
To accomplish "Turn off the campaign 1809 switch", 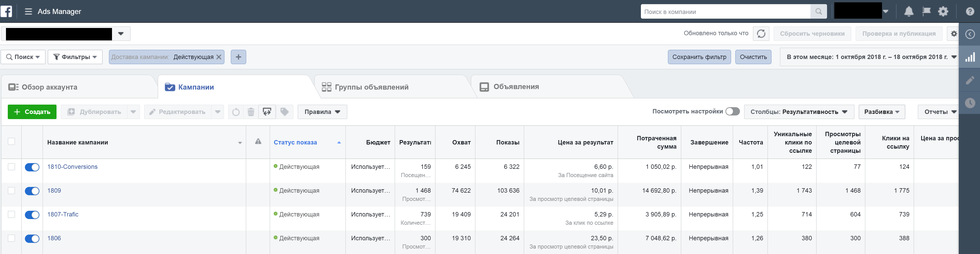I will pos(32,191).
